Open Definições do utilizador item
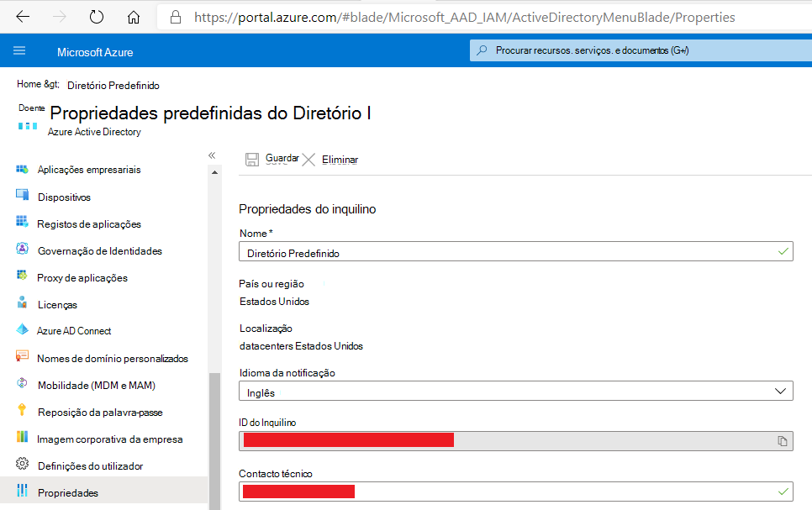812x510 pixels. [x=90, y=466]
